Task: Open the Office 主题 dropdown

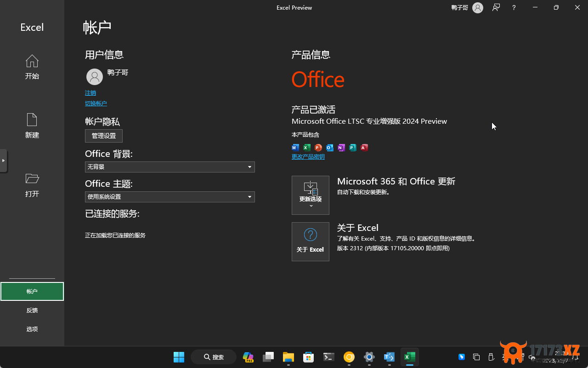Action: coord(170,197)
